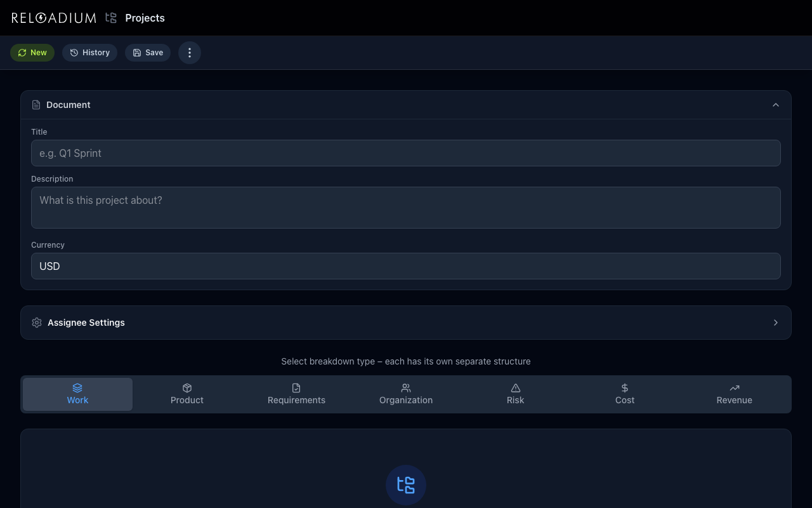Click the Assignee Settings gear icon
This screenshot has height=508, width=812.
click(37, 323)
